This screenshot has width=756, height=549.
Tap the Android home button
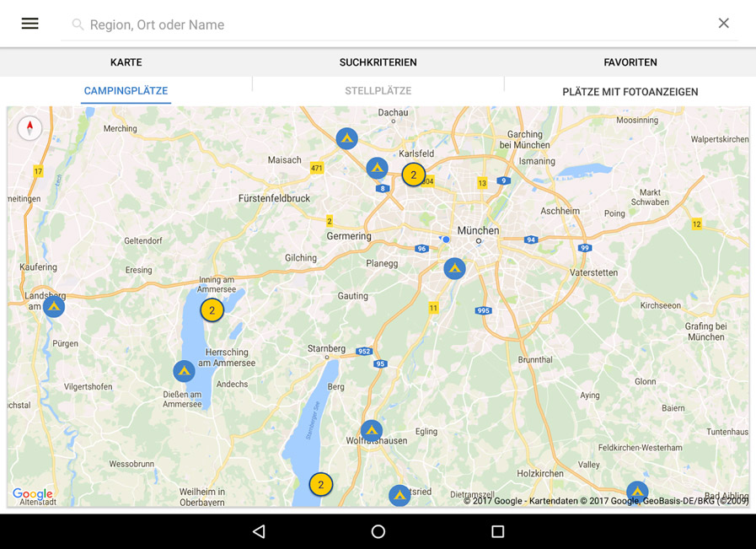(x=378, y=531)
